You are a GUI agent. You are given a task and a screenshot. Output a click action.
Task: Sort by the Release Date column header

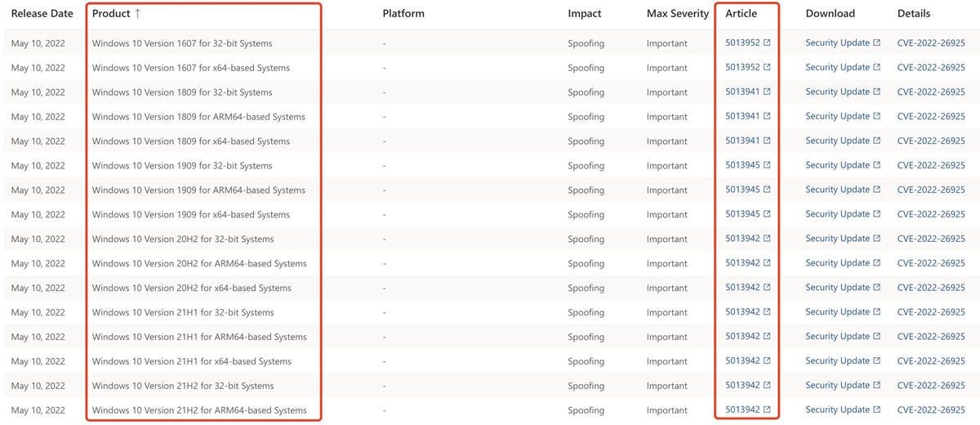42,14
